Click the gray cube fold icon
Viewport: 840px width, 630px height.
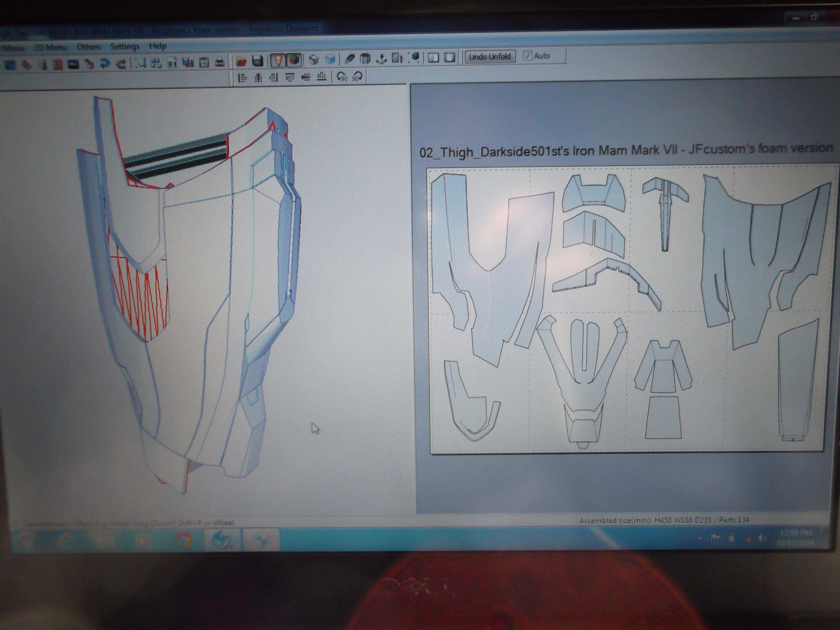pos(313,59)
